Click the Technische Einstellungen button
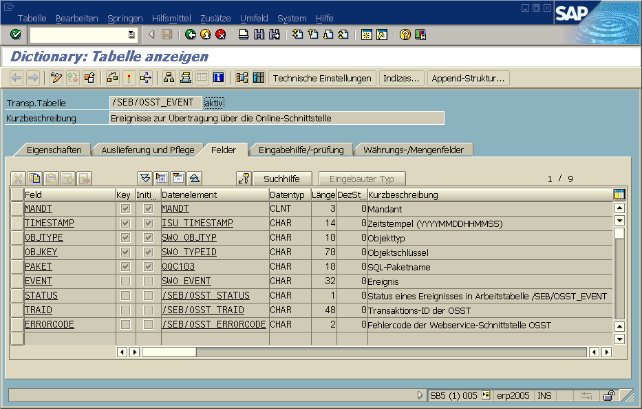 tap(322, 77)
